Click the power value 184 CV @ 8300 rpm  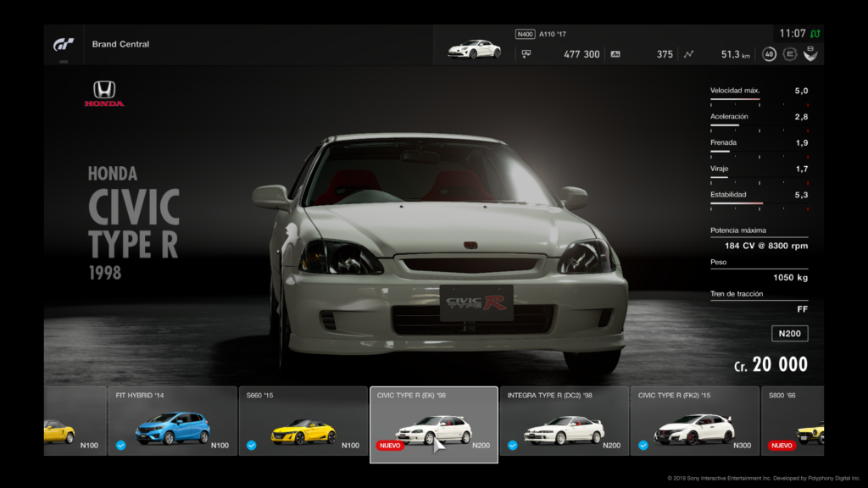(x=766, y=246)
